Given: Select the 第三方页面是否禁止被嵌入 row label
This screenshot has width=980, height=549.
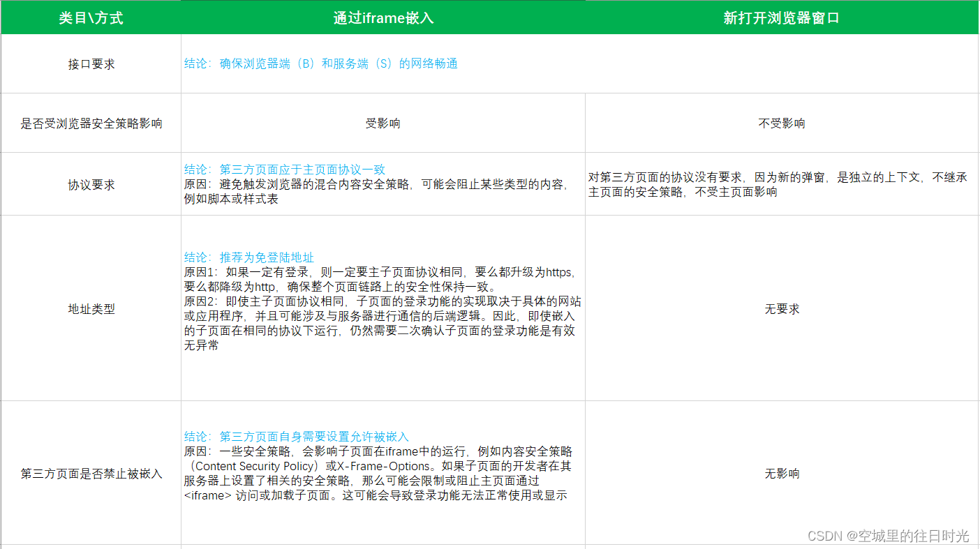Looking at the screenshot, I should pos(91,474).
